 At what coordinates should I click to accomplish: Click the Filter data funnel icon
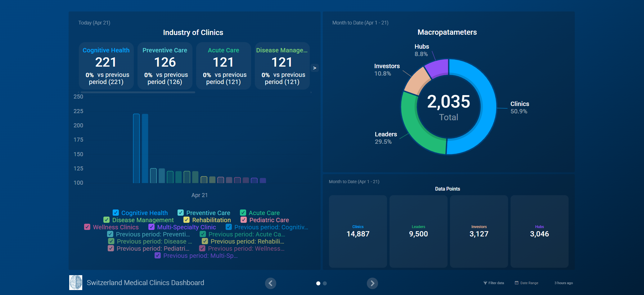pyautogui.click(x=485, y=283)
